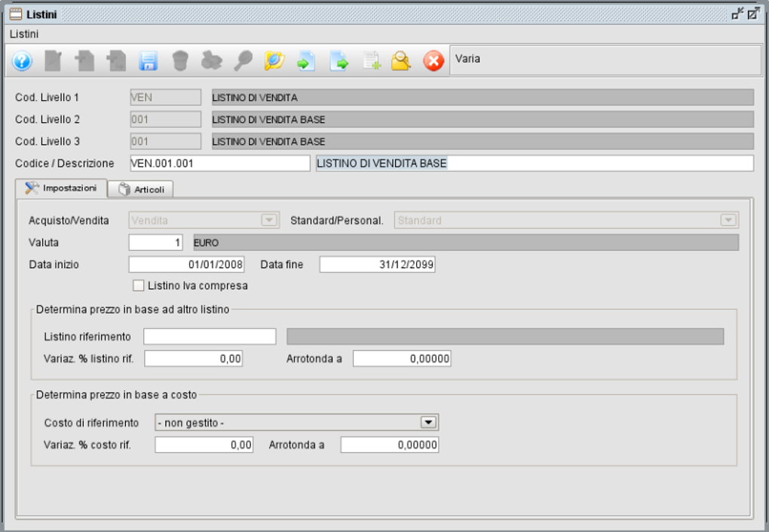Click the Codice / Descrizione label

pyautogui.click(x=64, y=164)
